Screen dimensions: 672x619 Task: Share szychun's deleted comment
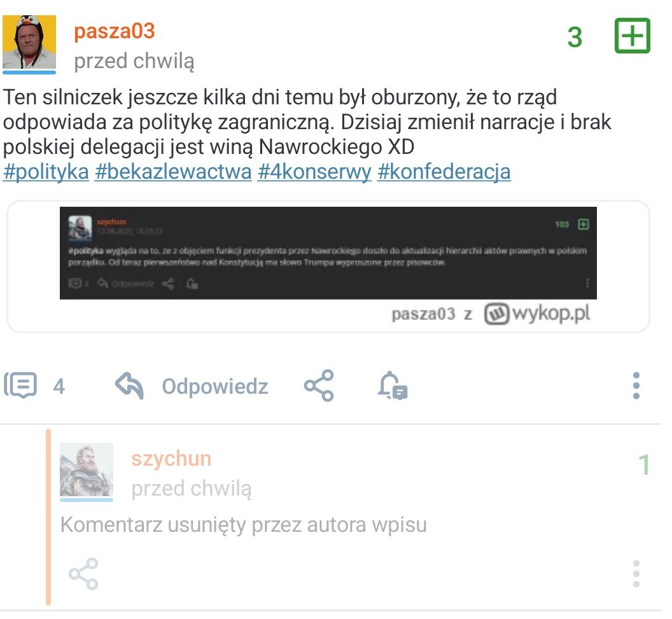coord(83,573)
